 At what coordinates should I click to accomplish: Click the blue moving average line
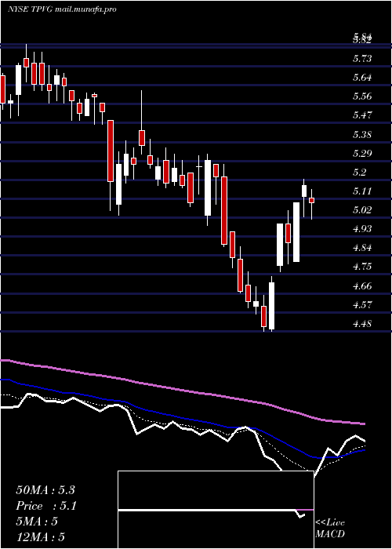(182, 418)
